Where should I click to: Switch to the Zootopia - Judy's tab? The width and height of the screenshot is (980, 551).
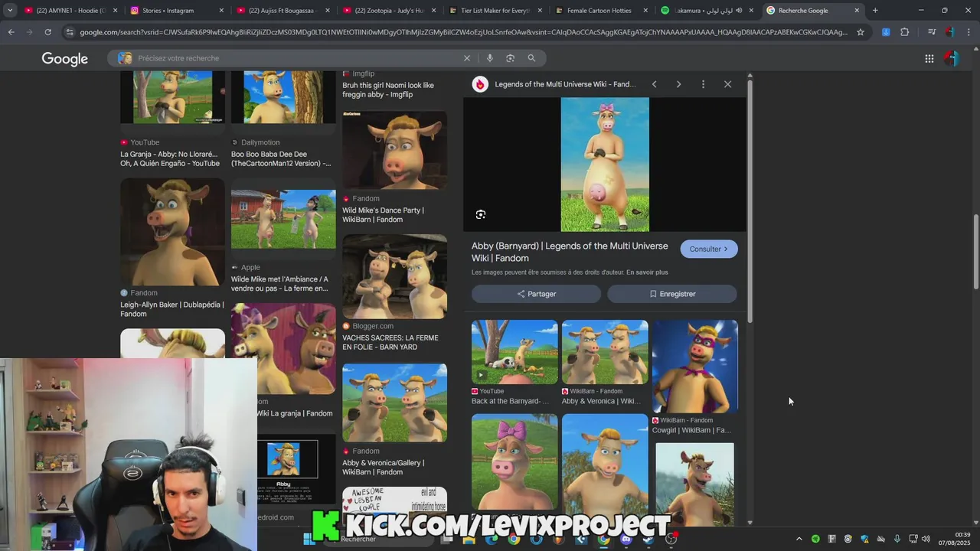pos(388,11)
